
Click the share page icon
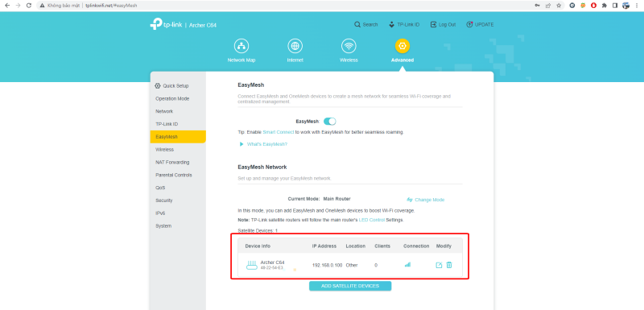(x=548, y=6)
